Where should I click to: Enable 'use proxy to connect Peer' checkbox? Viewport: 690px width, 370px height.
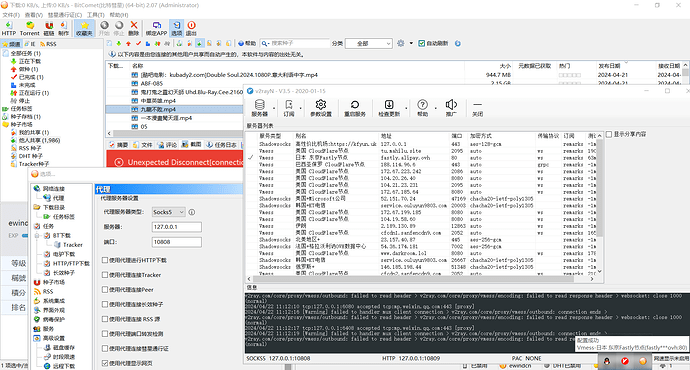coord(105,289)
